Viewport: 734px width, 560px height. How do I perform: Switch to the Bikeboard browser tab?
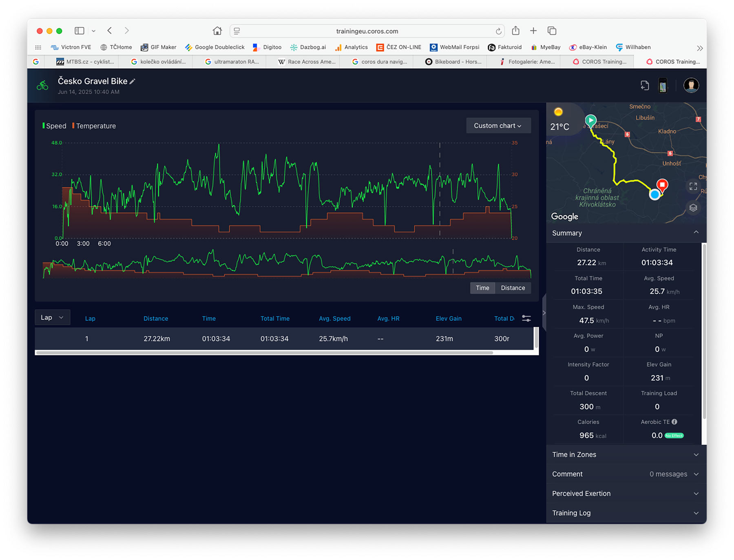453,62
